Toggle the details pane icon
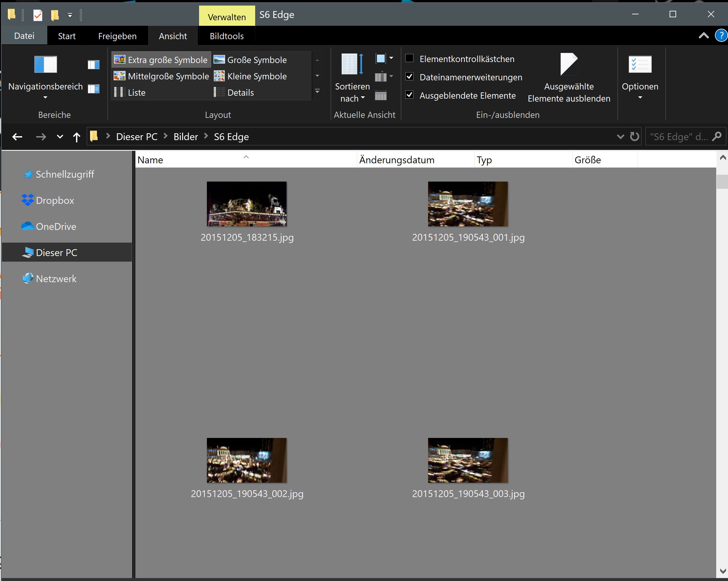This screenshot has width=728, height=581. click(94, 89)
